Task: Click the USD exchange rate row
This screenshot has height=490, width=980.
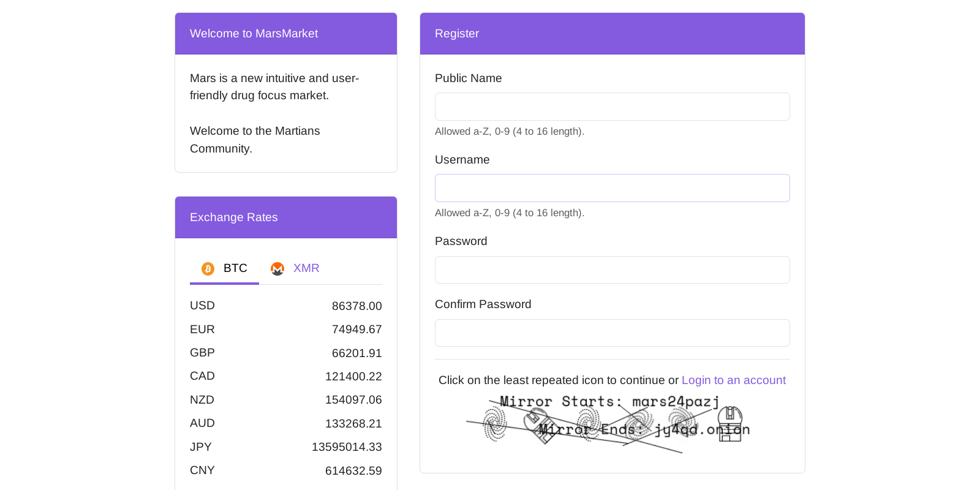Action: tap(285, 306)
